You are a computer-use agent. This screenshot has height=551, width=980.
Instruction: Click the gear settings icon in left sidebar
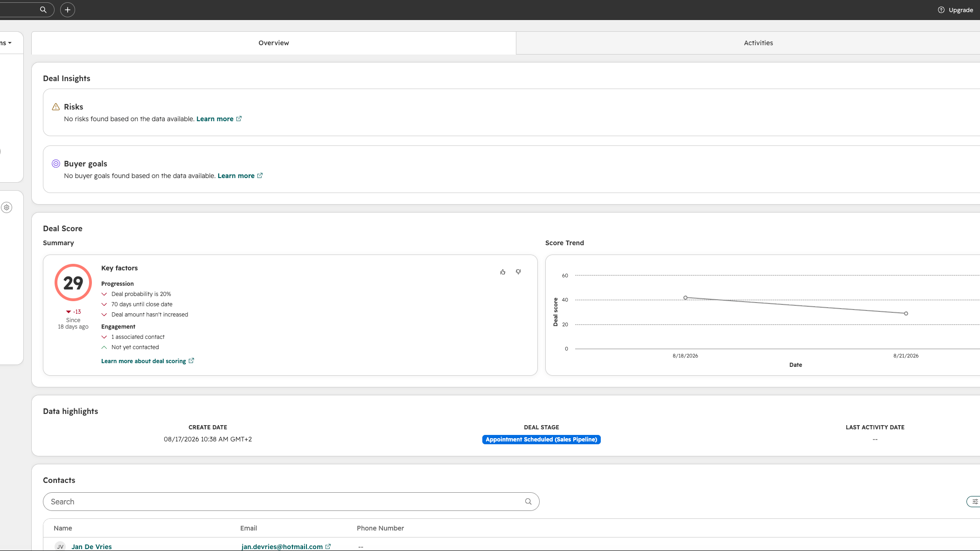click(x=7, y=207)
